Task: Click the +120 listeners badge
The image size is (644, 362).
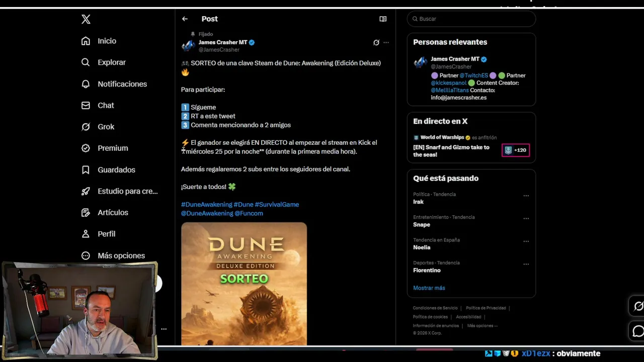Action: 516,150
